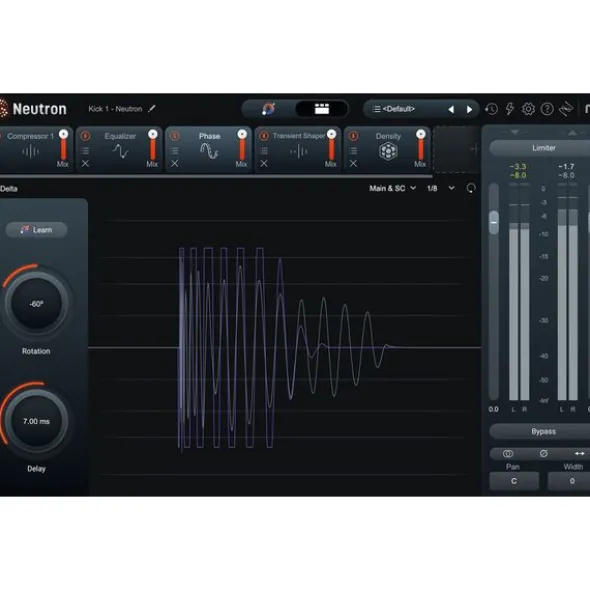The image size is (590, 591).
Task: Open the Density module preset list icon
Action: 353,151
